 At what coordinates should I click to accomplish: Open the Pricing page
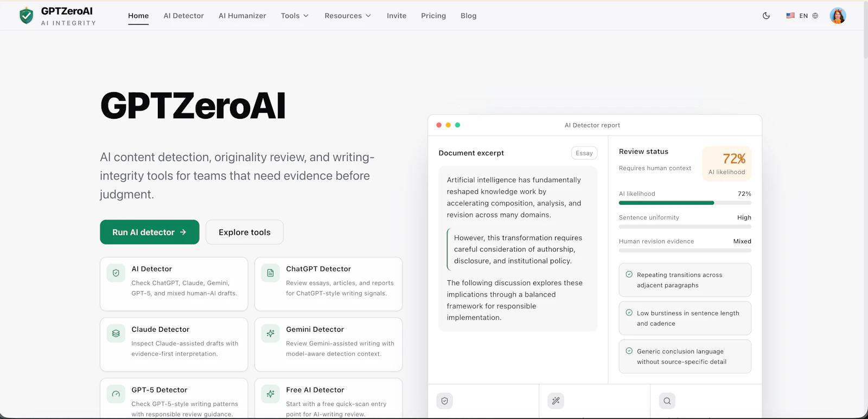coord(433,16)
